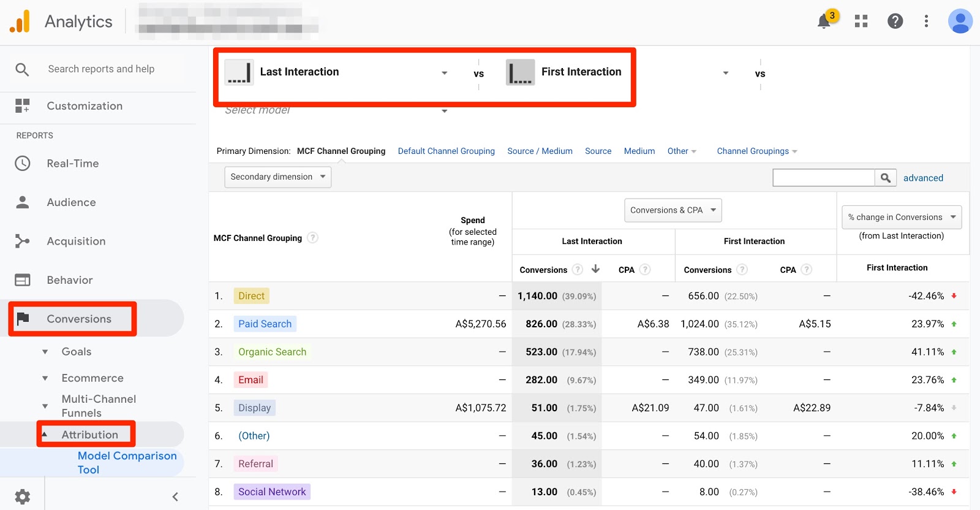Viewport: 980px width, 510px height.
Task: Open the Secondary dimension dropdown
Action: [x=277, y=177]
